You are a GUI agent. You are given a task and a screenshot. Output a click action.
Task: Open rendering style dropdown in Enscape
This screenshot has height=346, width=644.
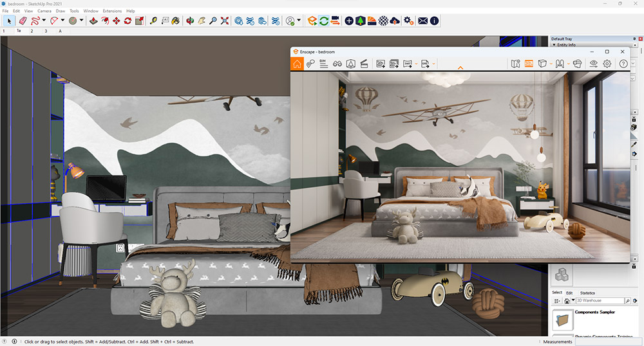551,64
